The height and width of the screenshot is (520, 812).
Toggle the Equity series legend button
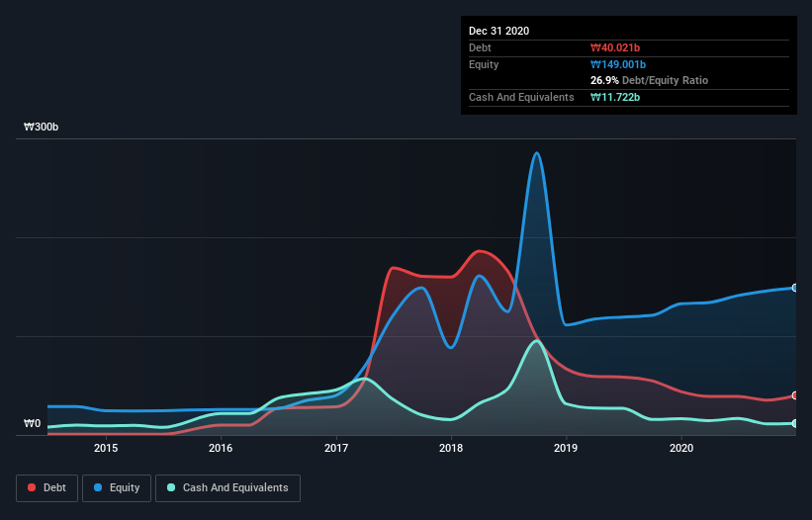(x=117, y=488)
